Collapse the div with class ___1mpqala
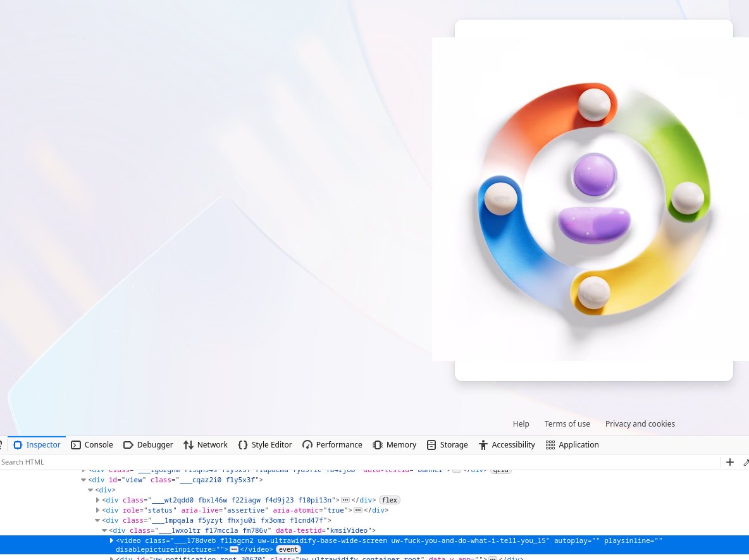749x560 pixels. [97, 520]
